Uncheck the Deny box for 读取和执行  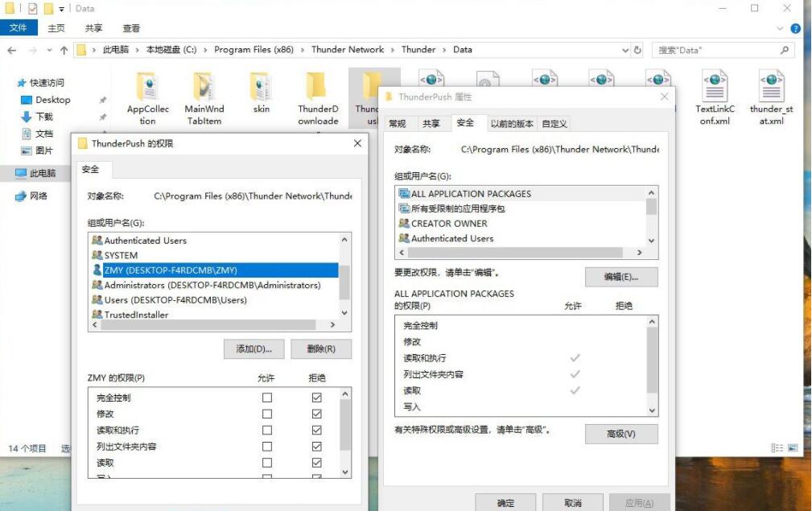coord(317,431)
